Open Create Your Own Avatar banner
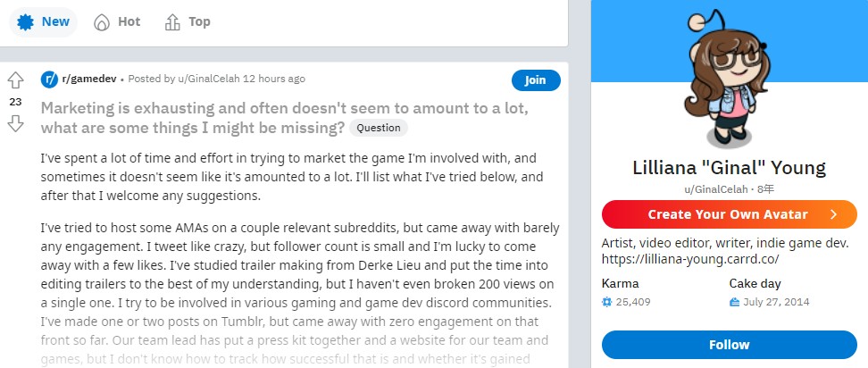The width and height of the screenshot is (868, 368). [x=729, y=214]
